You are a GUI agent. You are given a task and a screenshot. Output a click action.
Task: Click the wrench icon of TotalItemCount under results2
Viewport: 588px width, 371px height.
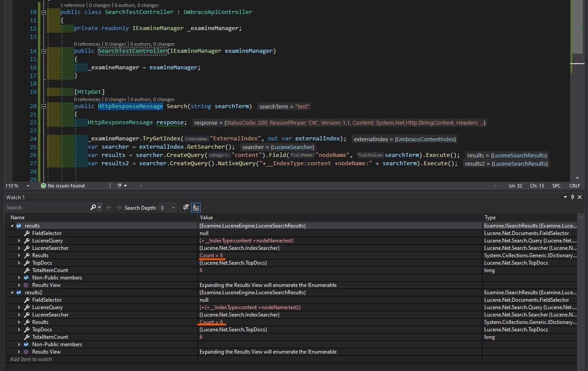click(x=26, y=337)
